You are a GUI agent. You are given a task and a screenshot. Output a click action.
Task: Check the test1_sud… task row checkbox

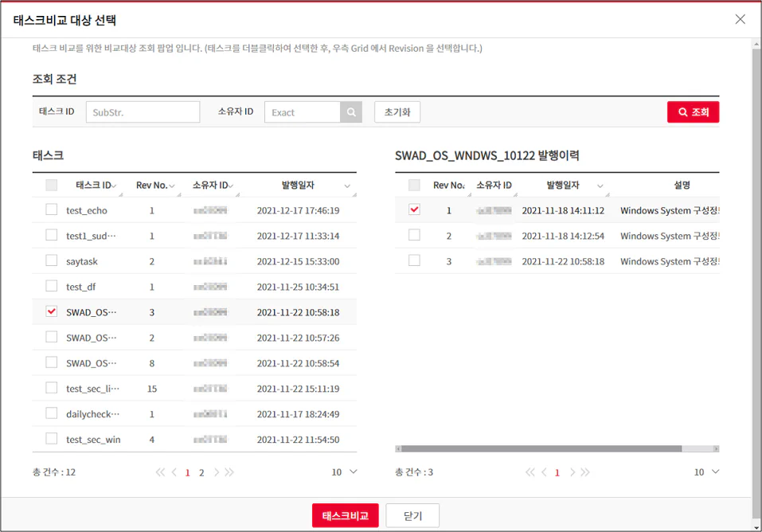pos(51,235)
